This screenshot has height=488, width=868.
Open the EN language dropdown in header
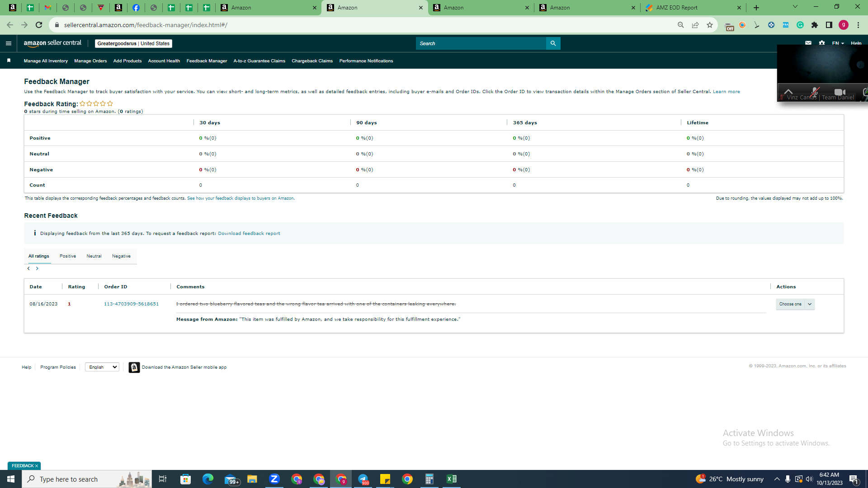click(838, 43)
